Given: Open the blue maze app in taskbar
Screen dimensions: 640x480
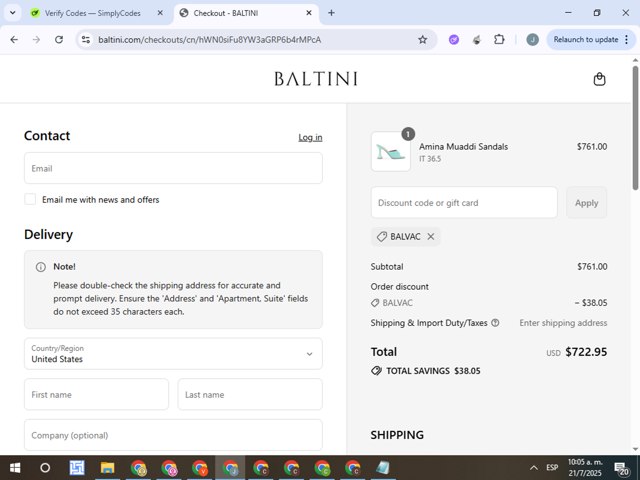Looking at the screenshot, I should click(x=77, y=468).
